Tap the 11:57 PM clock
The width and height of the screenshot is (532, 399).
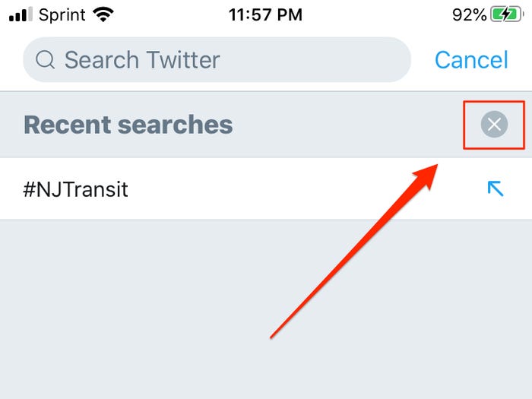pos(265,14)
